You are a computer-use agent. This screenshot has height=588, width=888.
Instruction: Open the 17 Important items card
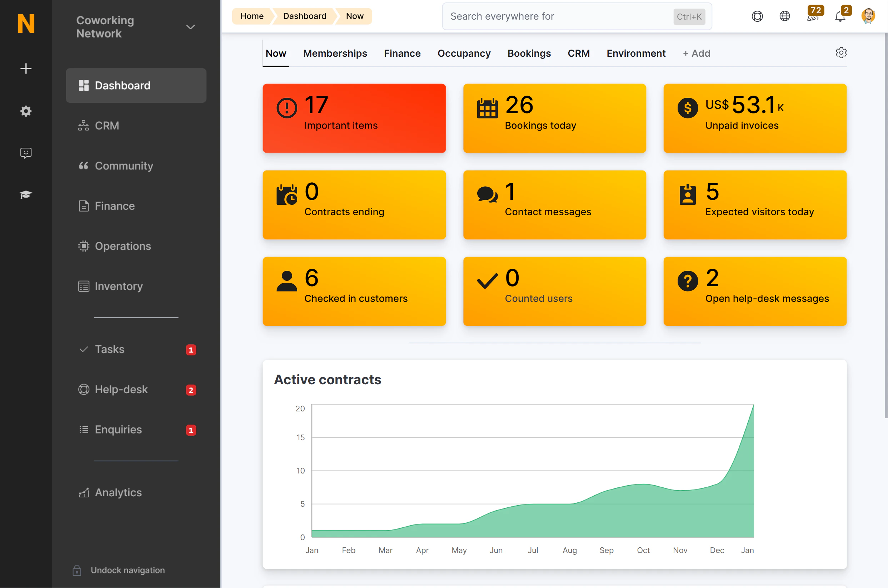[354, 118]
